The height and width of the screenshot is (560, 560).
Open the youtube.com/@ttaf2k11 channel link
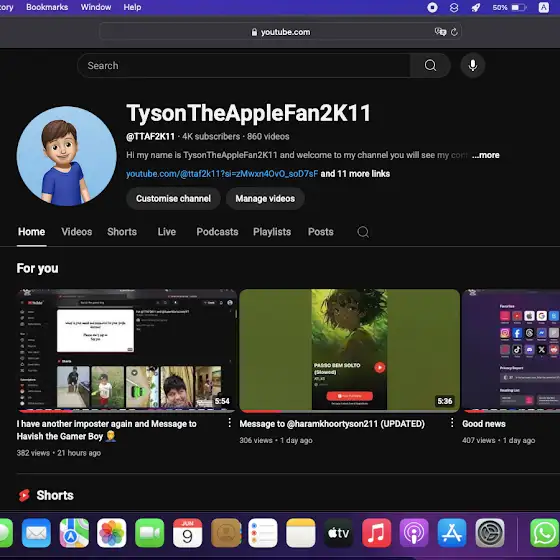pos(222,174)
